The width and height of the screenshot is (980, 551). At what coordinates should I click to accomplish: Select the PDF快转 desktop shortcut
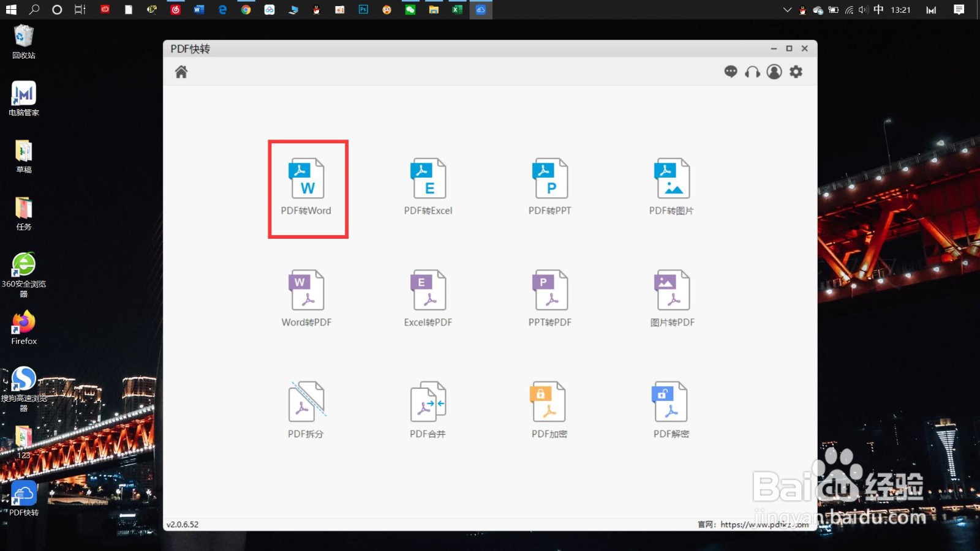[24, 499]
